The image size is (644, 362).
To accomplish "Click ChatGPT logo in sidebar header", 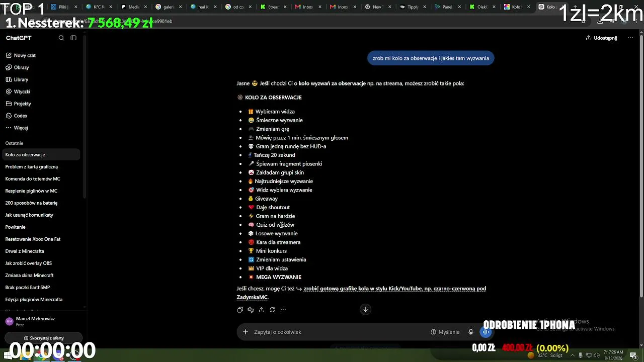I will click(x=19, y=38).
